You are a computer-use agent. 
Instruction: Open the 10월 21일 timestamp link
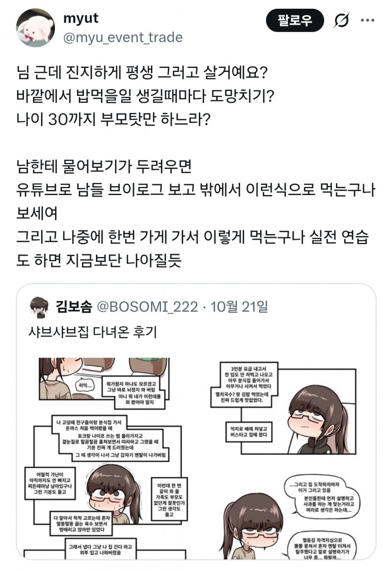pos(239,306)
